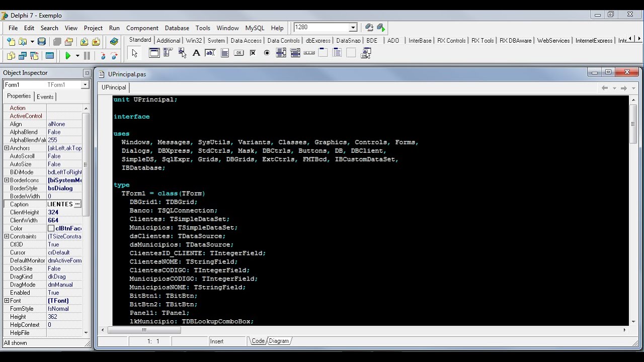Click the Color property clBtnFace swatch
Image resolution: width=644 pixels, height=362 pixels.
coord(51,228)
